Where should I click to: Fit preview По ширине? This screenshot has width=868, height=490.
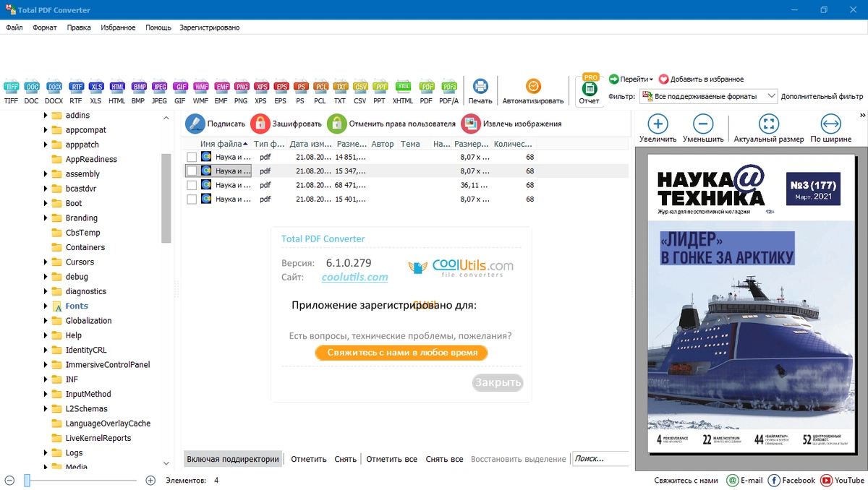click(x=831, y=129)
